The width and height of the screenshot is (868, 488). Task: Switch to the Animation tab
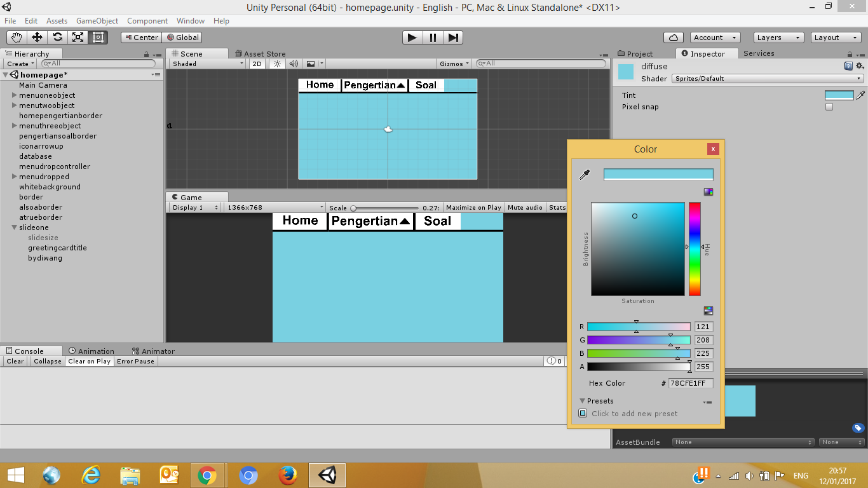92,351
